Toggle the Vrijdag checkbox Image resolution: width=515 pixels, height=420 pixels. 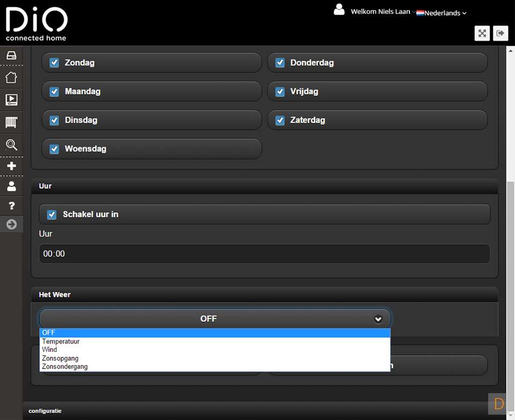[280, 92]
